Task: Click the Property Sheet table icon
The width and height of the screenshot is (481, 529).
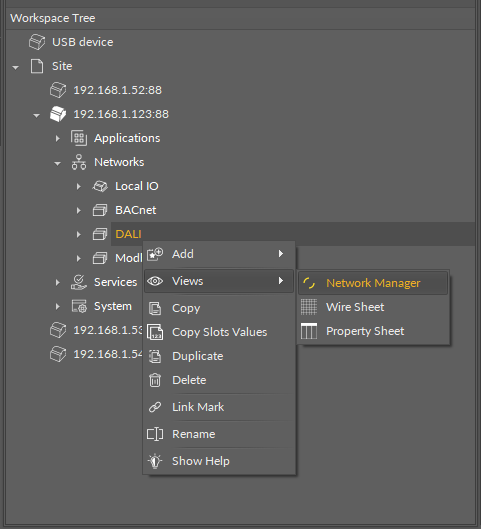Action: click(x=309, y=331)
